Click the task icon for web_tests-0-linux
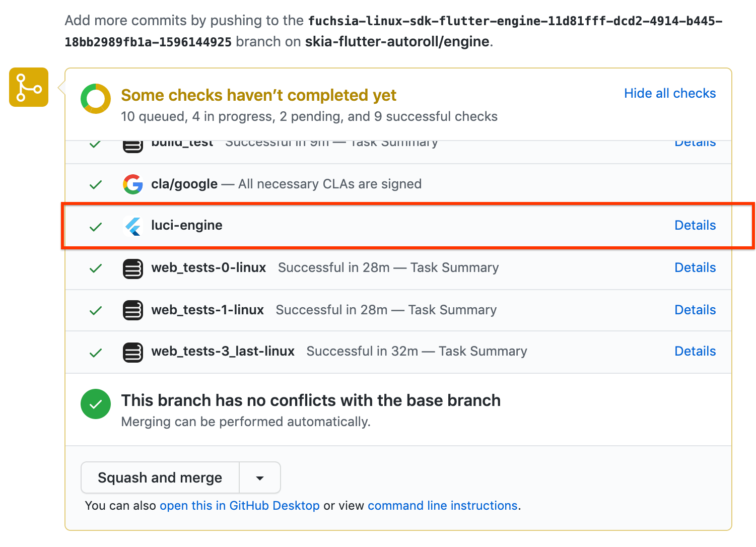Viewport: 756px width, 547px height. [x=132, y=268]
